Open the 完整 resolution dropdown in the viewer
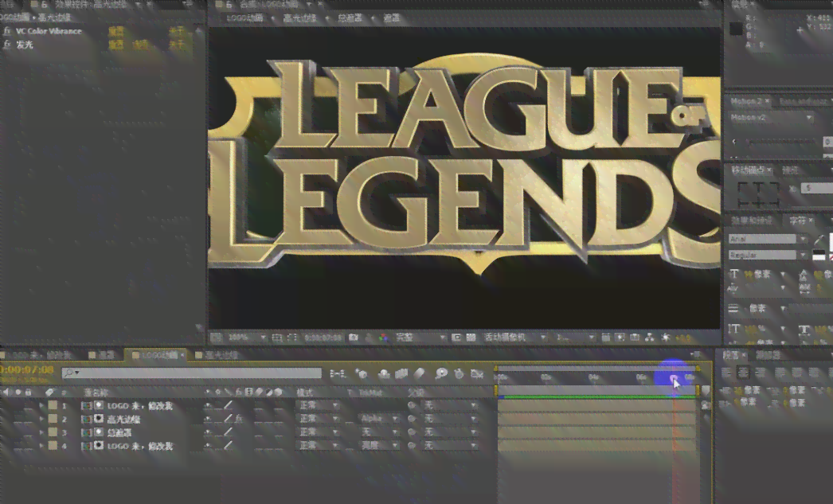The image size is (833, 504). [x=420, y=338]
